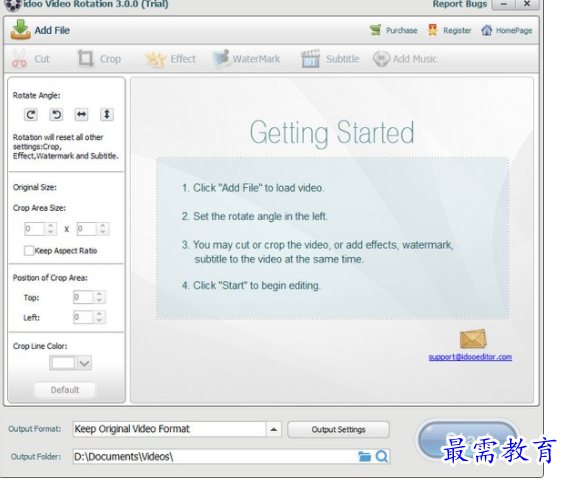Flip video horizontally icon
The image size is (565, 482).
(x=81, y=115)
